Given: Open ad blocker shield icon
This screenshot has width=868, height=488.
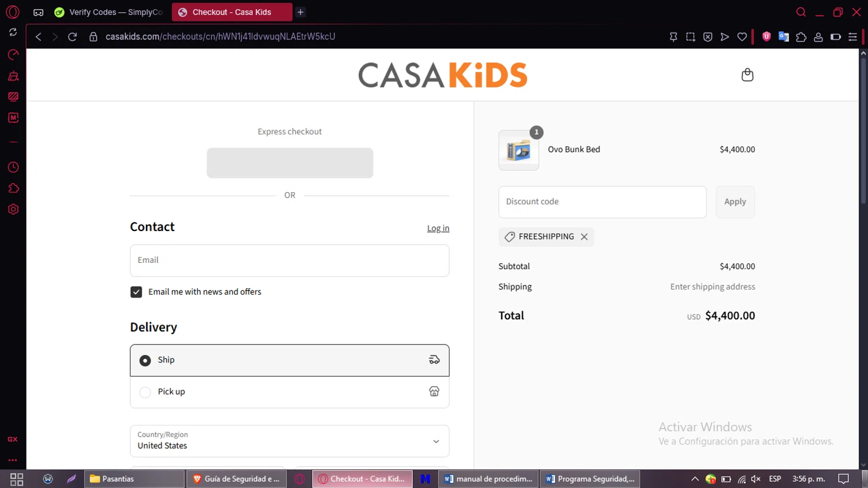Looking at the screenshot, I should coord(708,36).
